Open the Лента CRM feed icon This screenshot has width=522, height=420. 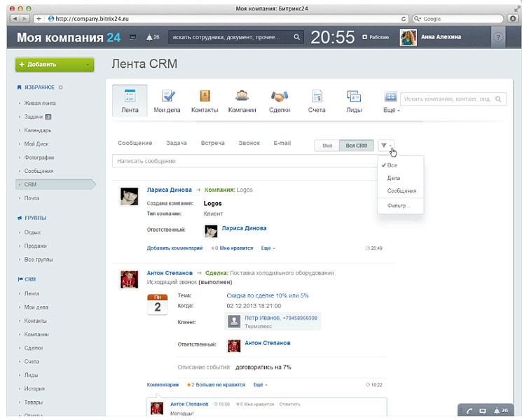[x=130, y=97]
